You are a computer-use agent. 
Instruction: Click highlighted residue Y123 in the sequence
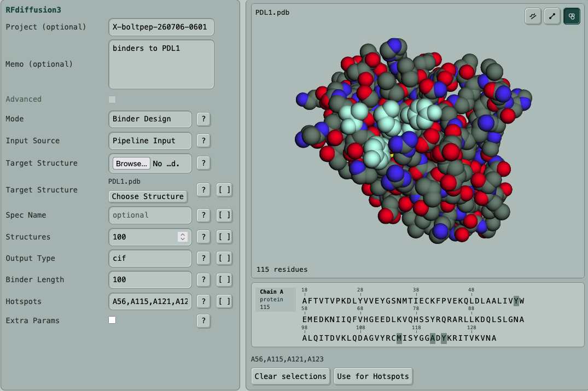pos(444,338)
